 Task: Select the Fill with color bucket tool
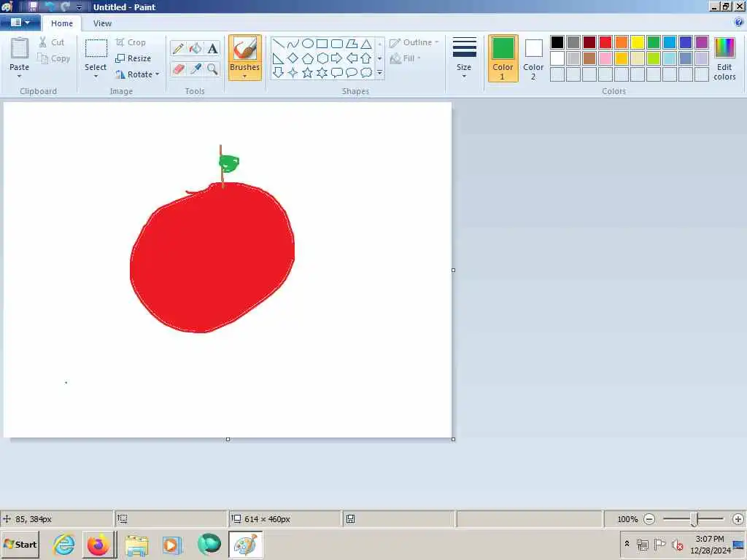pyautogui.click(x=196, y=48)
